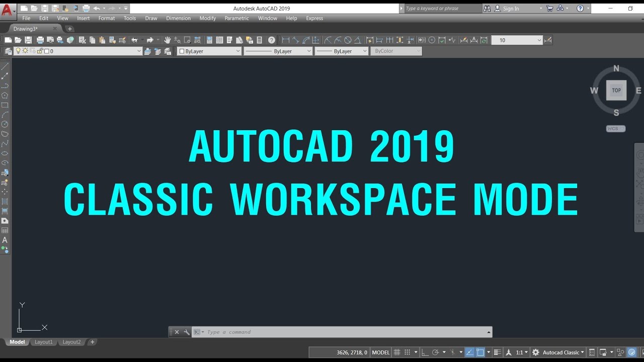Open the annotation scale 1:1 dropdown
The width and height of the screenshot is (644, 362).
pos(522,352)
